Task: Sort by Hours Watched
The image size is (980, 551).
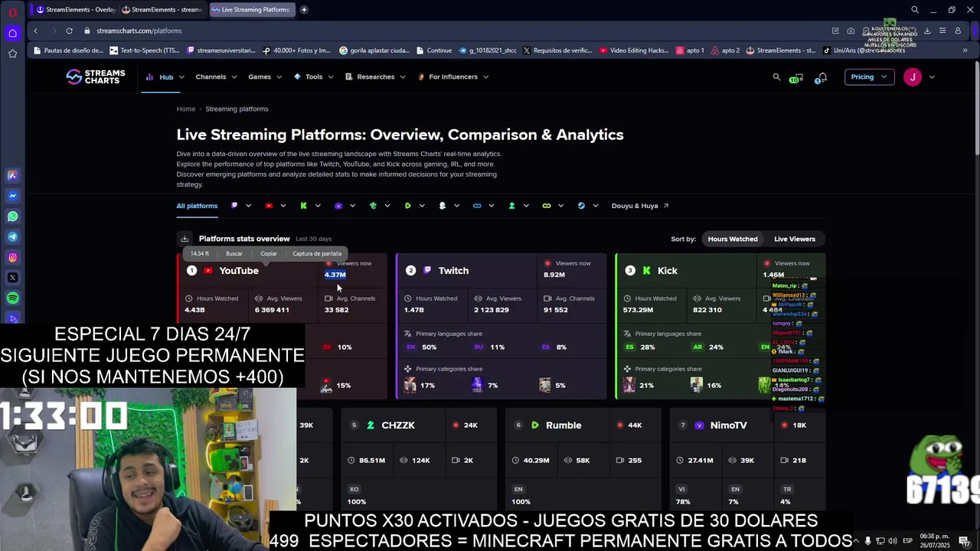Action: coord(733,239)
